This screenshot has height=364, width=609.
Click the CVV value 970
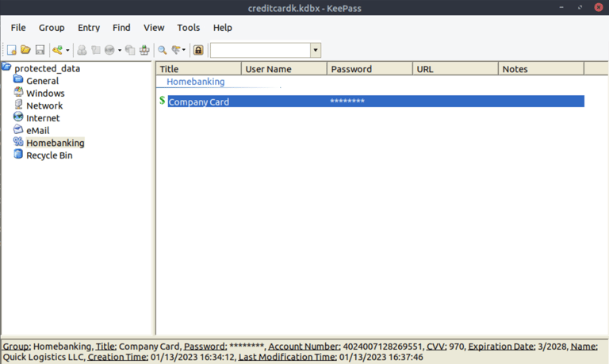point(457,347)
